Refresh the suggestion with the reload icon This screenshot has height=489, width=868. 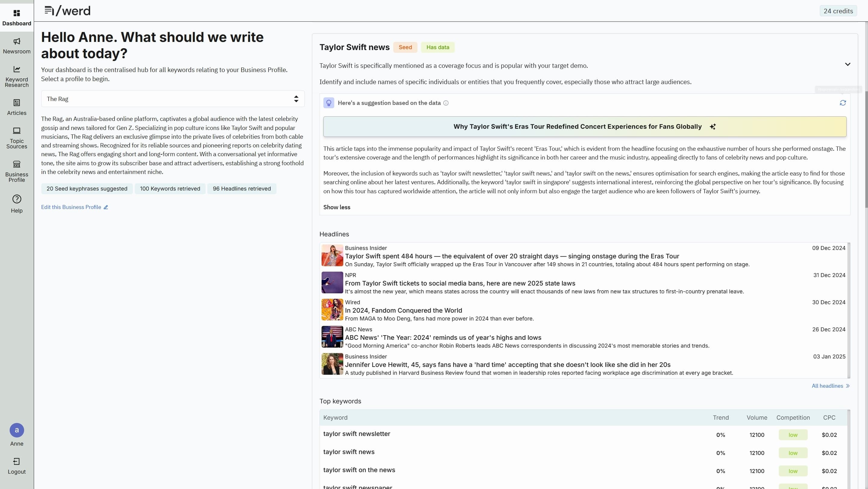coord(843,103)
